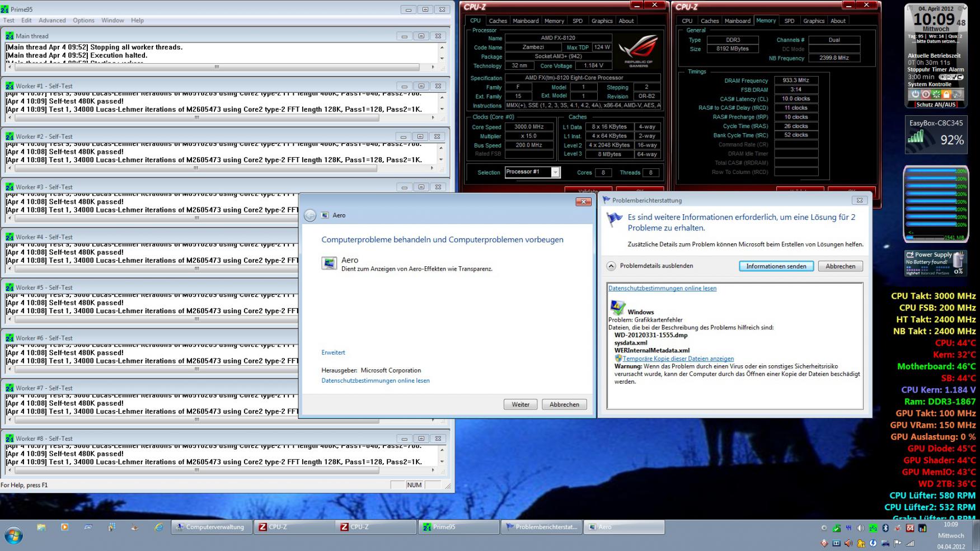Image resolution: width=980 pixels, height=551 pixels.
Task: Click the Bluetooth tray icon
Action: 885,528
